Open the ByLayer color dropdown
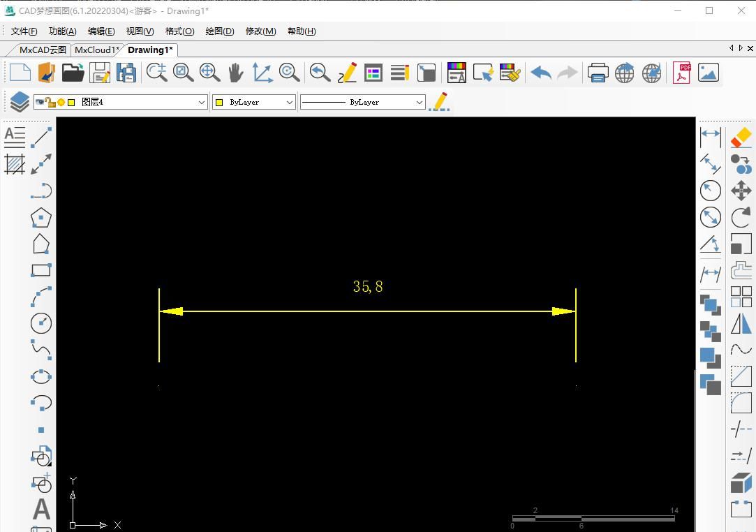Viewport: 756px width, 532px height. [289, 102]
